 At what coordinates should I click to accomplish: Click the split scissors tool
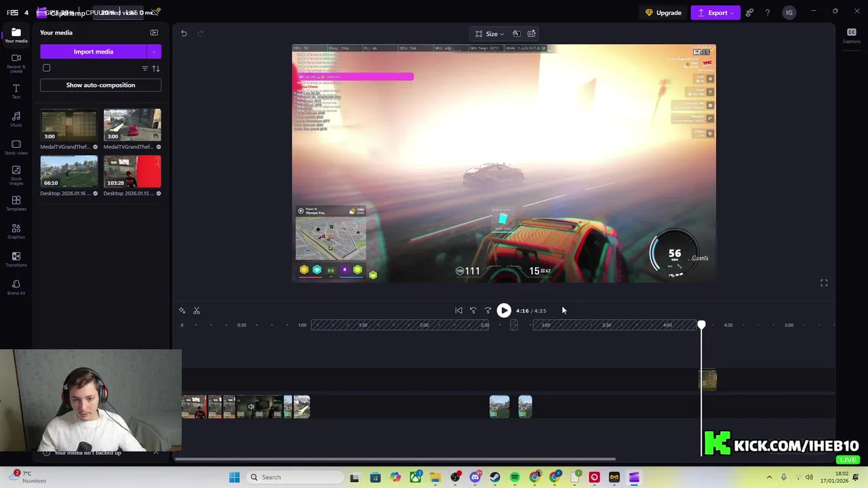(x=197, y=310)
